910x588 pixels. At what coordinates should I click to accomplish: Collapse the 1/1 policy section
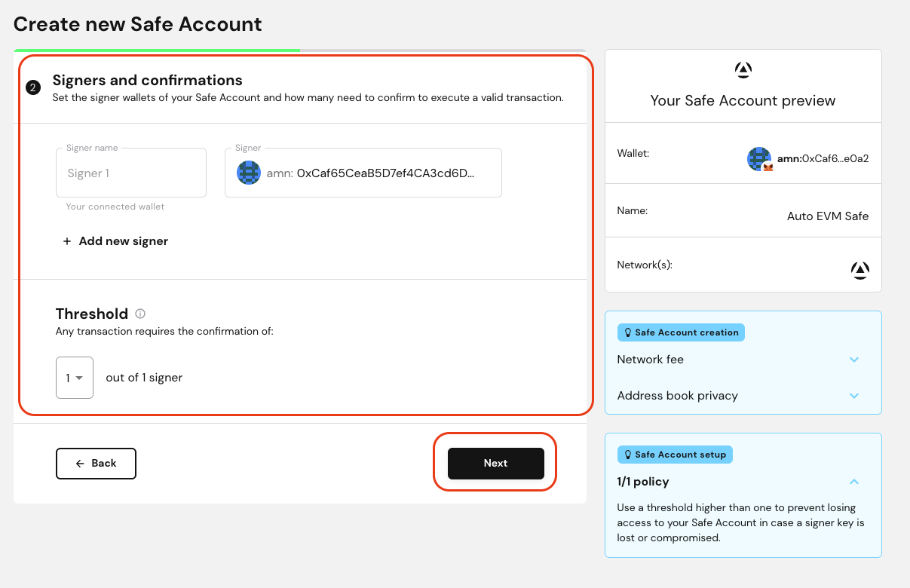click(x=854, y=482)
